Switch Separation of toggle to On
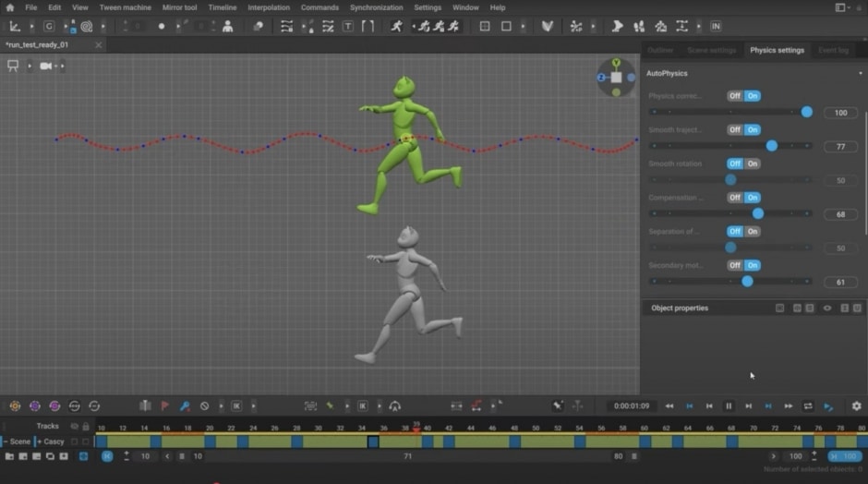The height and width of the screenshot is (484, 868). pos(753,232)
